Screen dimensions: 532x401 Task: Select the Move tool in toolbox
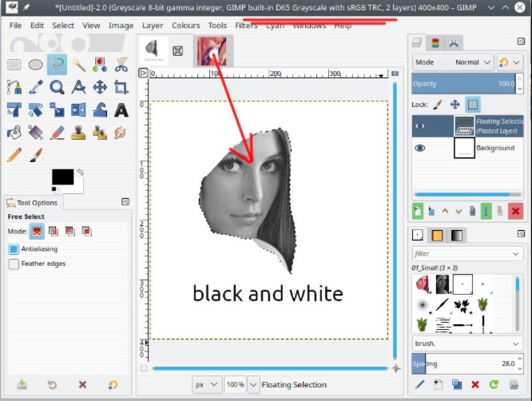(100, 87)
